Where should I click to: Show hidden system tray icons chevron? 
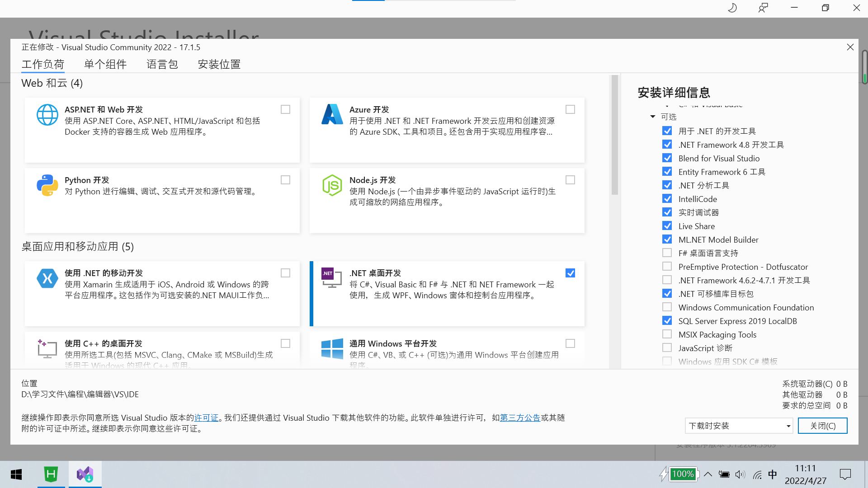708,474
